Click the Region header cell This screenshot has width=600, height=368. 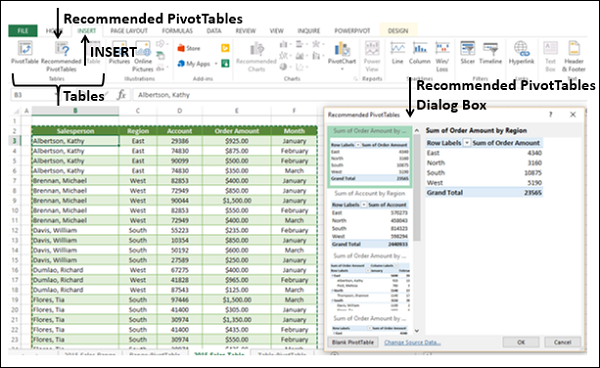138,131
